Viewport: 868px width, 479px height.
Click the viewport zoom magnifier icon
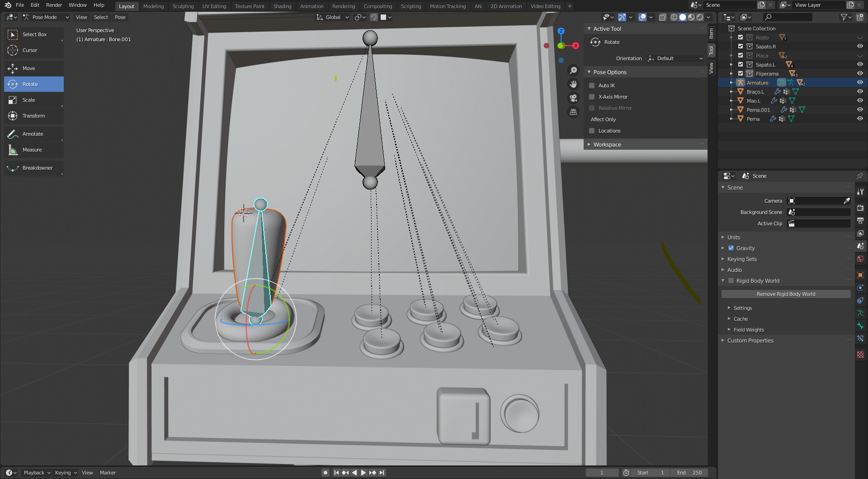tap(573, 71)
